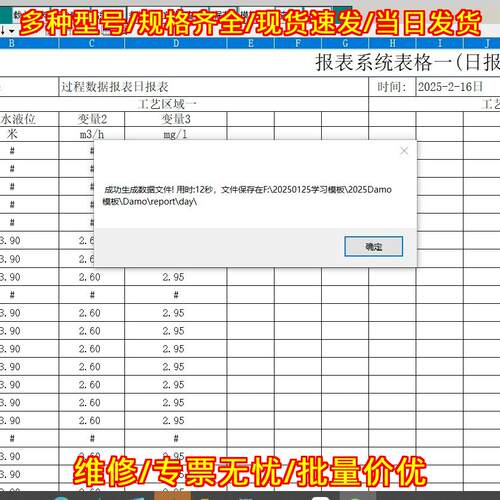Click the 确定 button in the dialog
The width and height of the screenshot is (500, 500).
(x=373, y=246)
